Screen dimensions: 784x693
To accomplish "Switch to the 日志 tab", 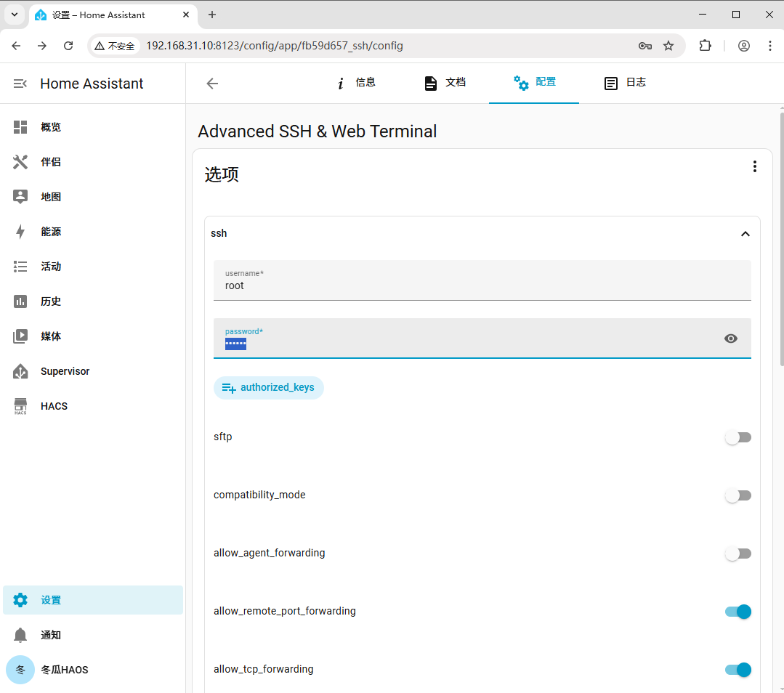I will point(624,83).
